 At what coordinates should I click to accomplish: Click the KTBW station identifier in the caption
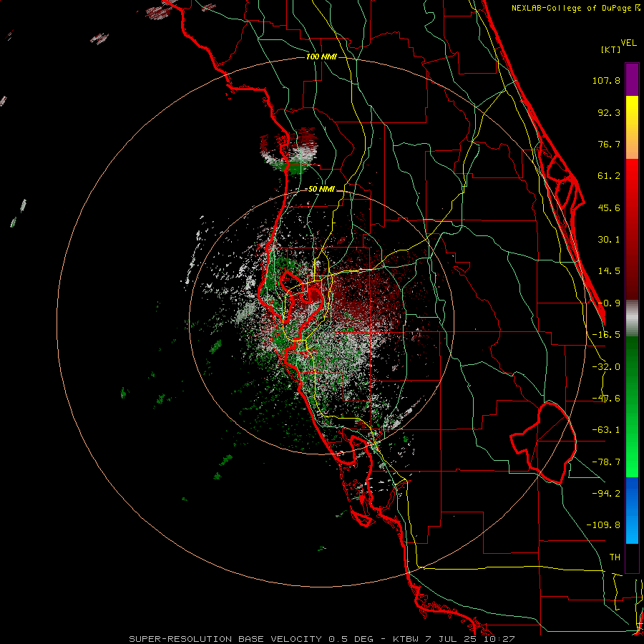point(406,639)
